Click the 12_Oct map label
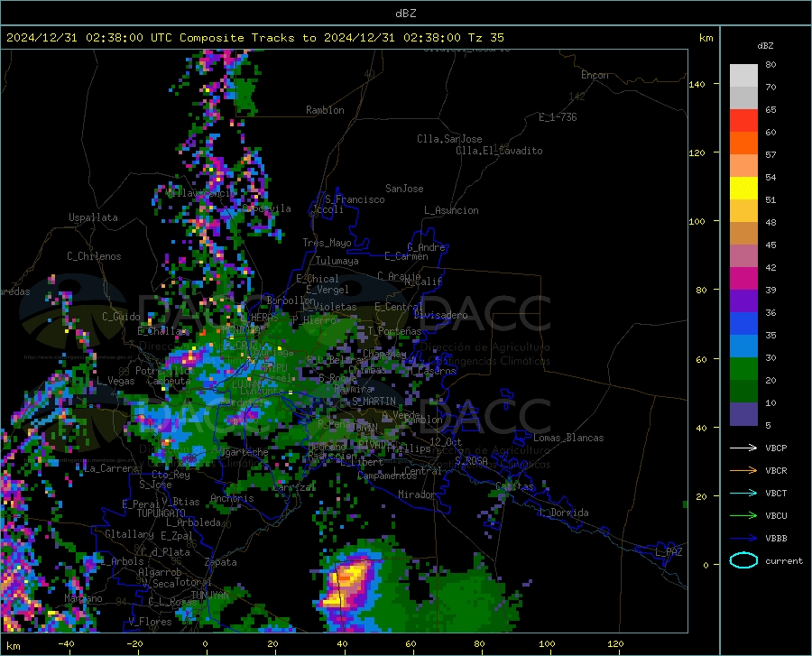 (446, 442)
